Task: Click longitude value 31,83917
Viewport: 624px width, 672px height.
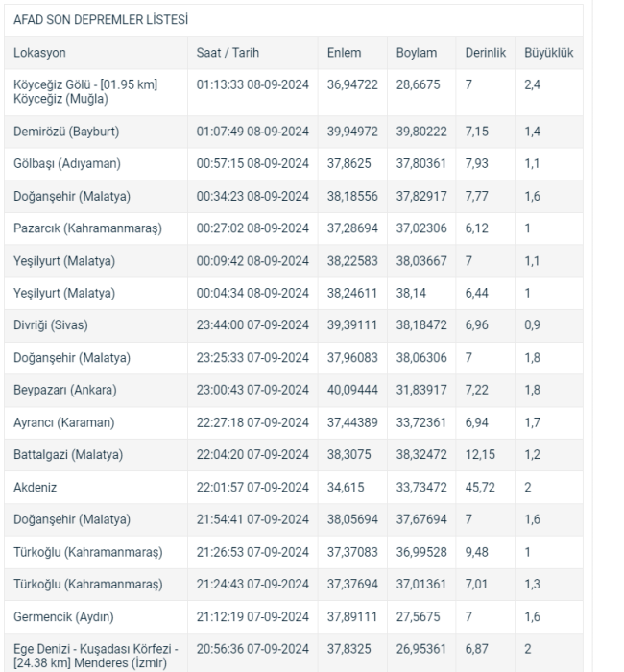Action: [421, 390]
